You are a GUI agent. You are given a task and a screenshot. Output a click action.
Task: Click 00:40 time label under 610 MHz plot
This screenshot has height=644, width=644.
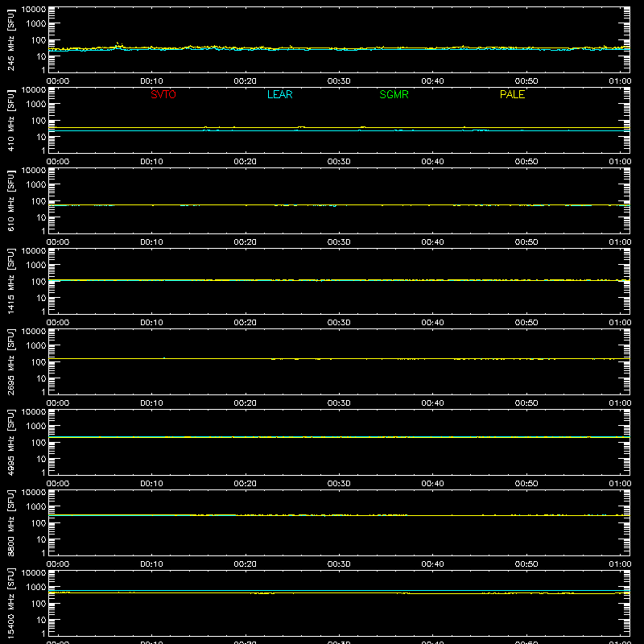[x=432, y=242]
